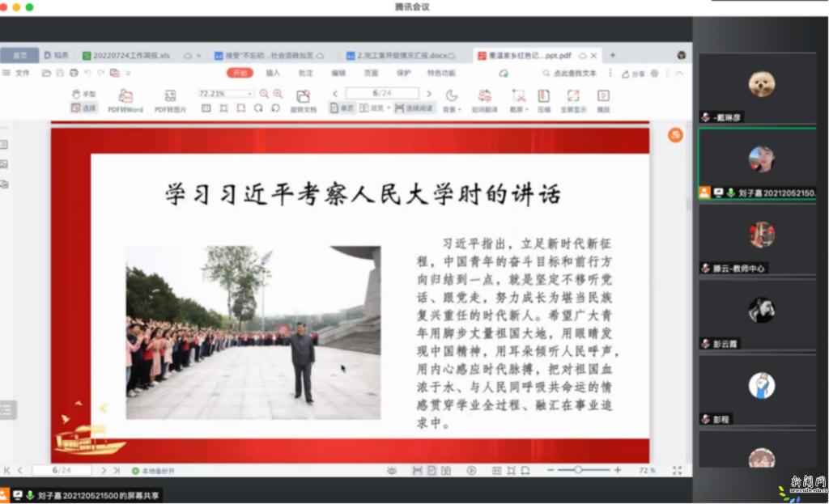Rotate the page counterclockwise
The width and height of the screenshot is (829, 504).
[x=275, y=108]
